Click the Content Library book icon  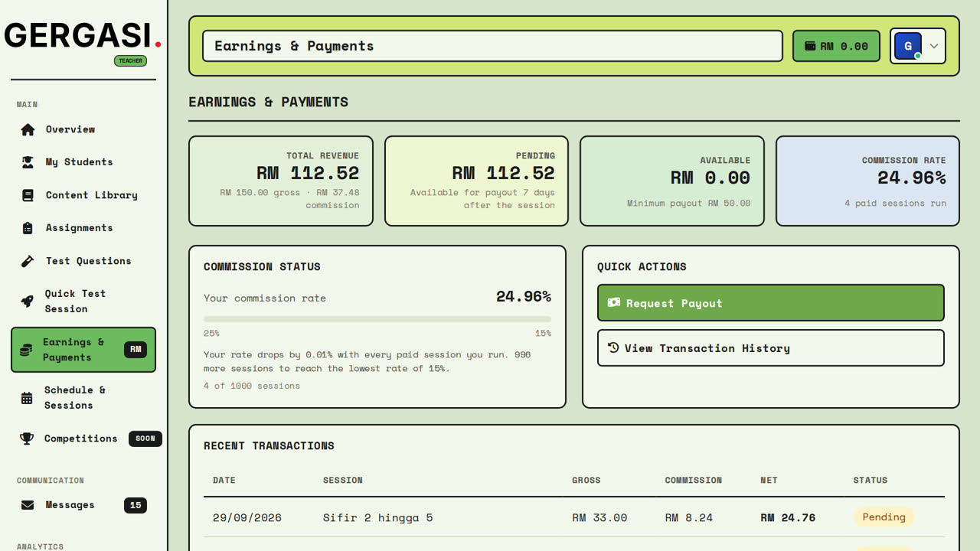(28, 195)
